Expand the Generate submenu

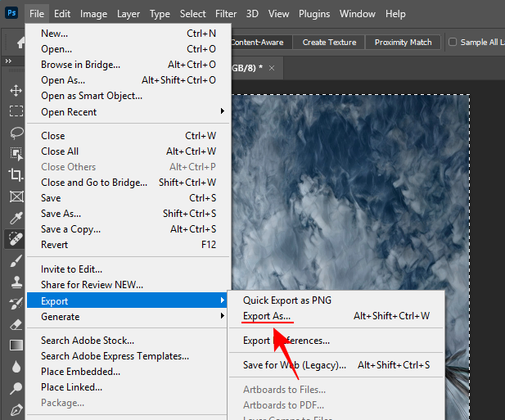[x=129, y=317]
